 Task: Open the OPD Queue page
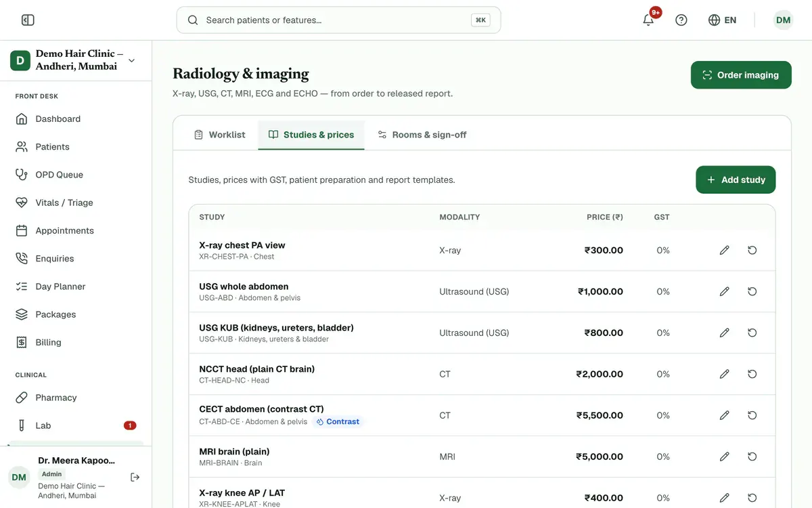click(76, 175)
